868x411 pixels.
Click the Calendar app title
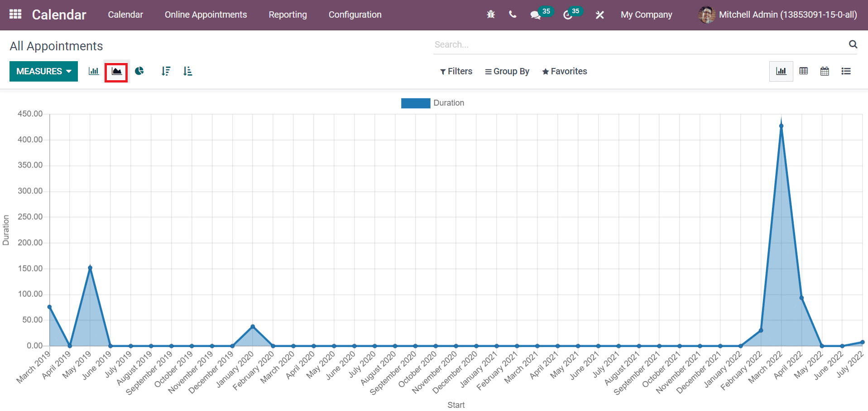pyautogui.click(x=59, y=15)
